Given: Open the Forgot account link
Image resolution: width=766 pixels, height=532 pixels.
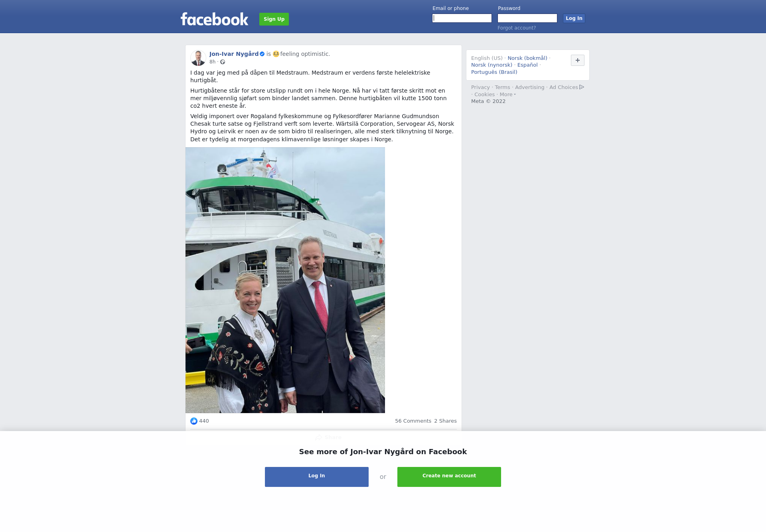Looking at the screenshot, I should 517,28.
